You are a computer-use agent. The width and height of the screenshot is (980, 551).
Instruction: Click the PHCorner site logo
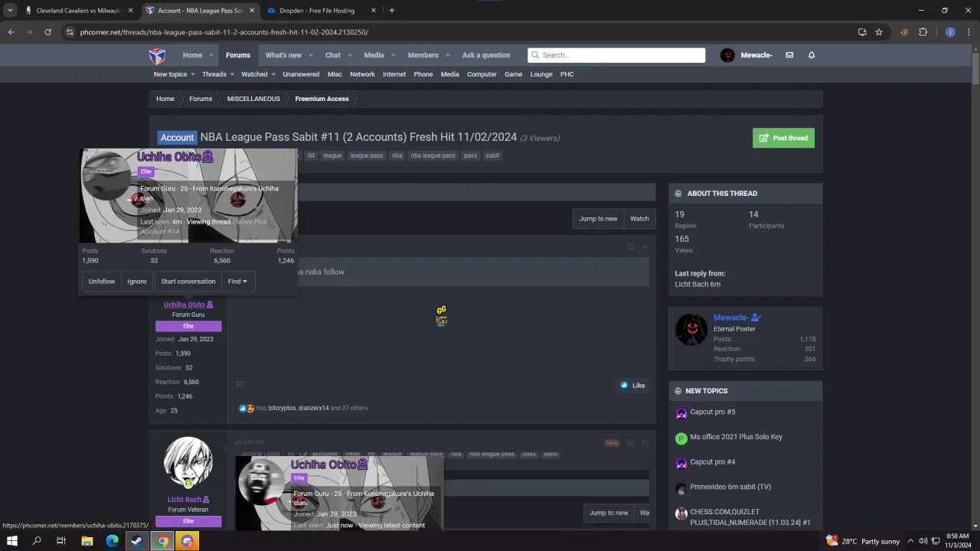[157, 55]
